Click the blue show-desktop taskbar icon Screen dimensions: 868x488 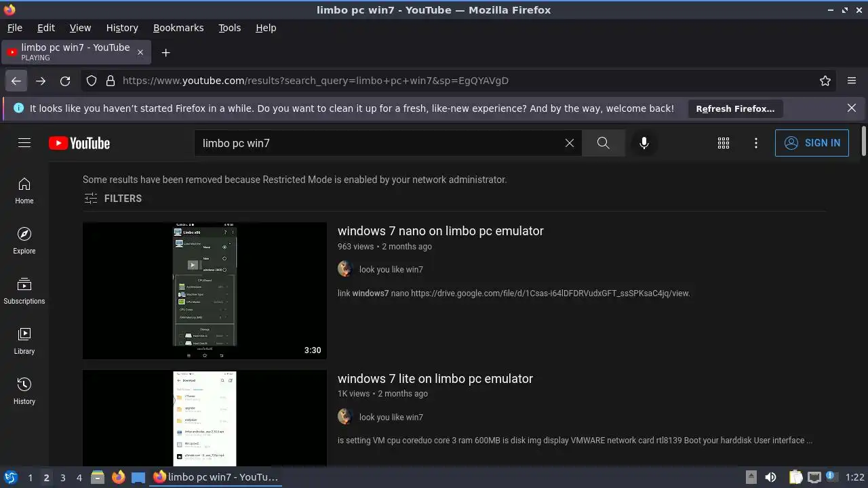click(138, 477)
